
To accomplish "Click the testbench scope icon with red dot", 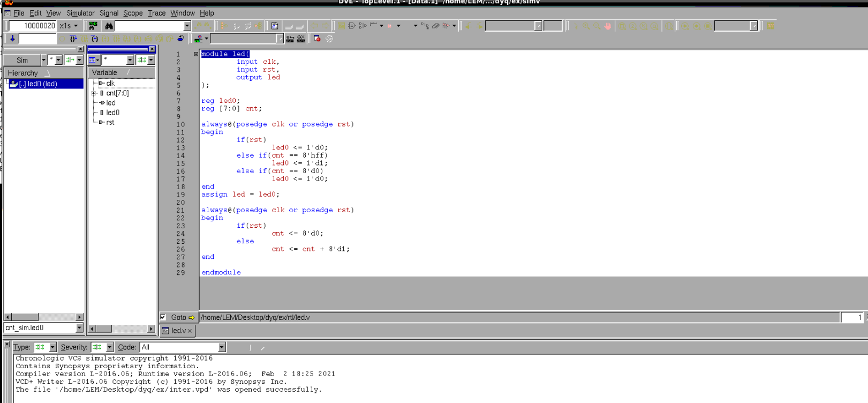I will [x=198, y=39].
